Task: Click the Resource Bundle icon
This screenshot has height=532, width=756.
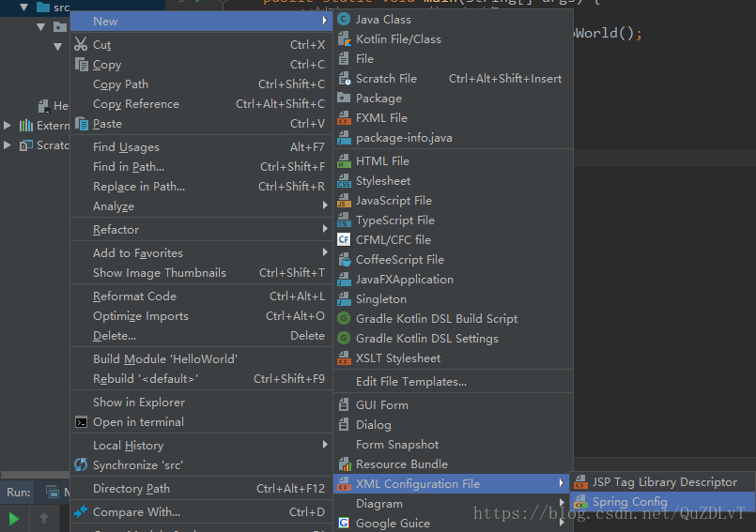Action: coord(345,464)
